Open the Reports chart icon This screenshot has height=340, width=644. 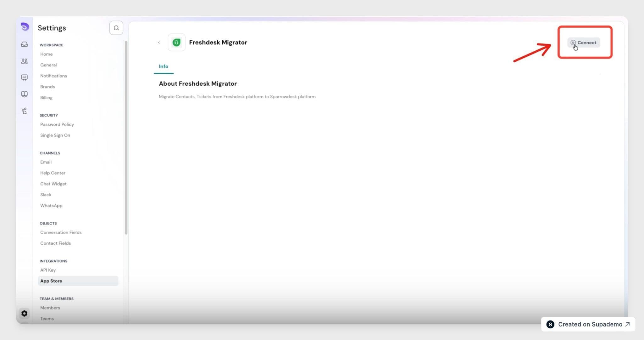pyautogui.click(x=24, y=77)
